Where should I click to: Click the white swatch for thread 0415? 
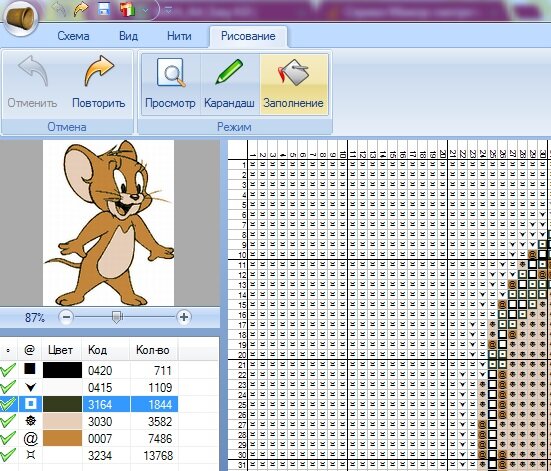(62, 387)
